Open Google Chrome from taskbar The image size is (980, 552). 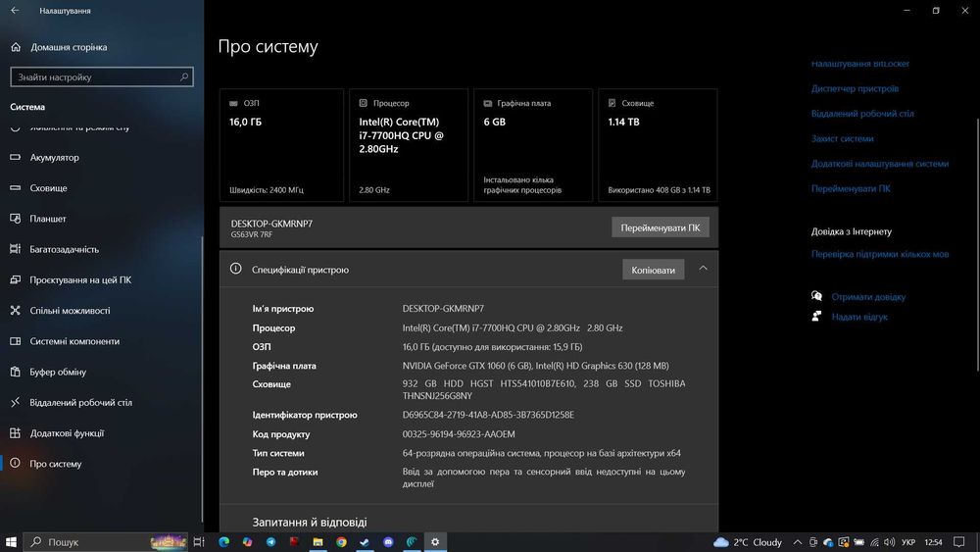[x=341, y=542]
